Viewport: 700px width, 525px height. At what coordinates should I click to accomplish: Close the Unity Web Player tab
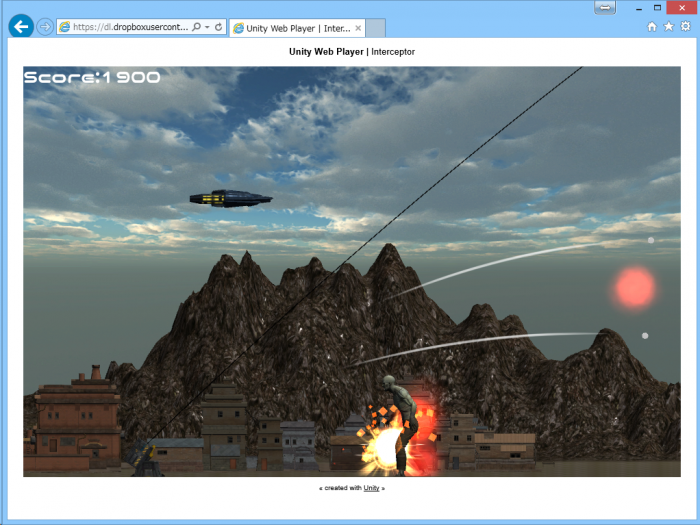pos(358,28)
